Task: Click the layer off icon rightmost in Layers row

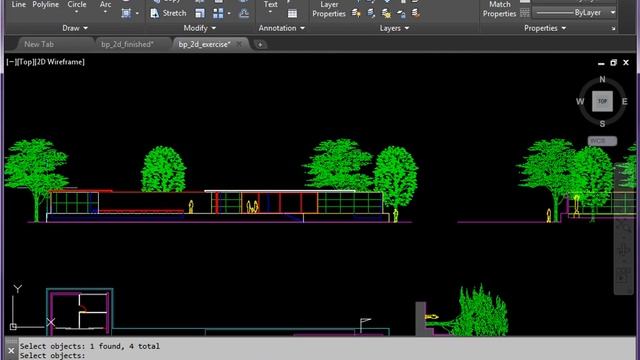Action: click(x=416, y=13)
